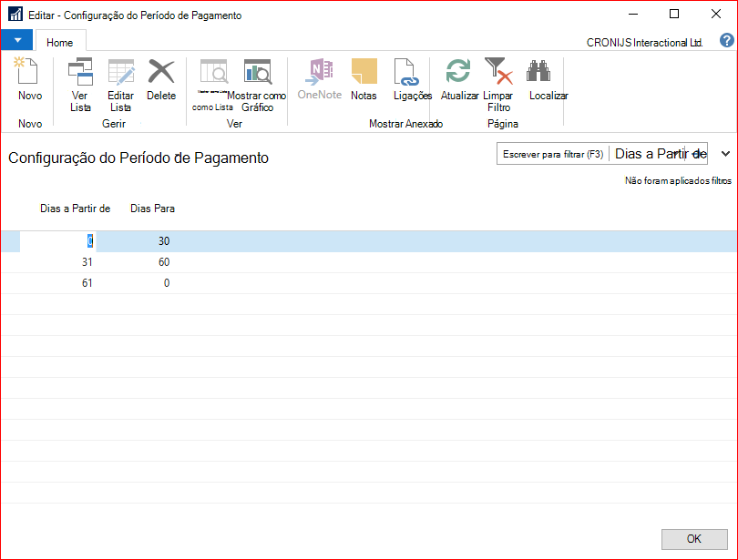Select Dias Para cell in the 61 row
738x560 pixels.
coord(135,283)
